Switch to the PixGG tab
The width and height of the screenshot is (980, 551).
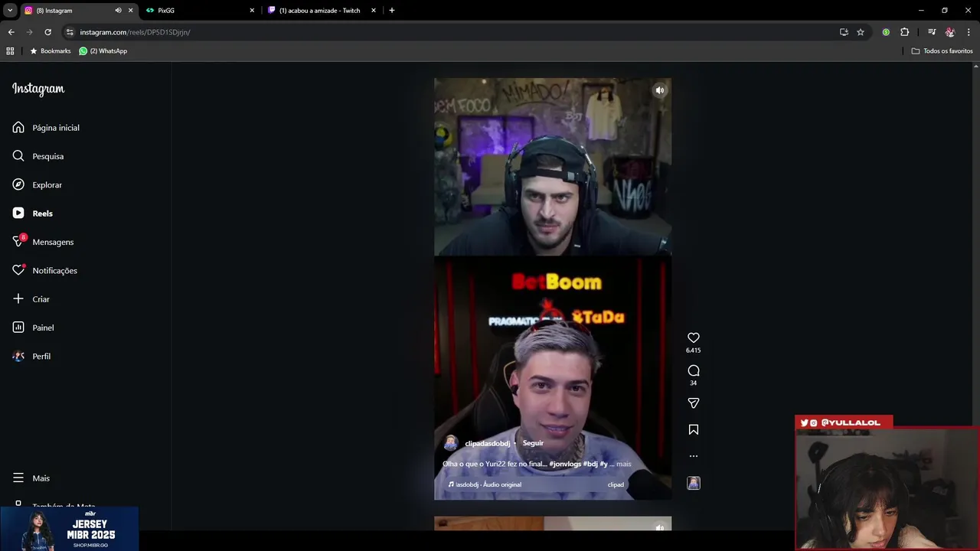[x=199, y=11]
